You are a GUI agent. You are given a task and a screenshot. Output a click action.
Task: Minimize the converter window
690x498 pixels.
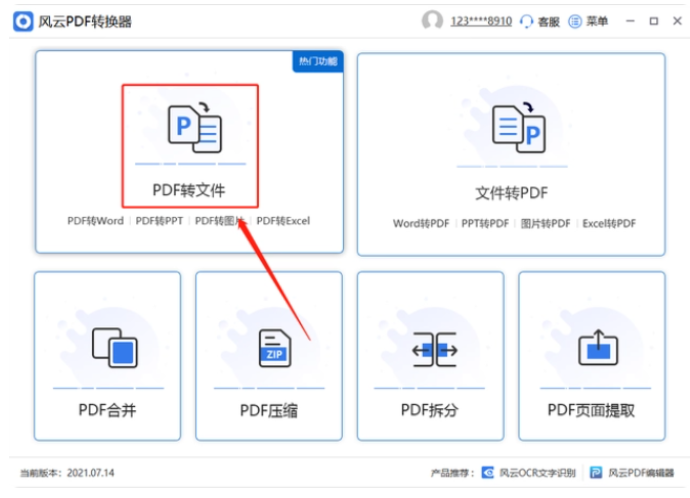[630, 21]
